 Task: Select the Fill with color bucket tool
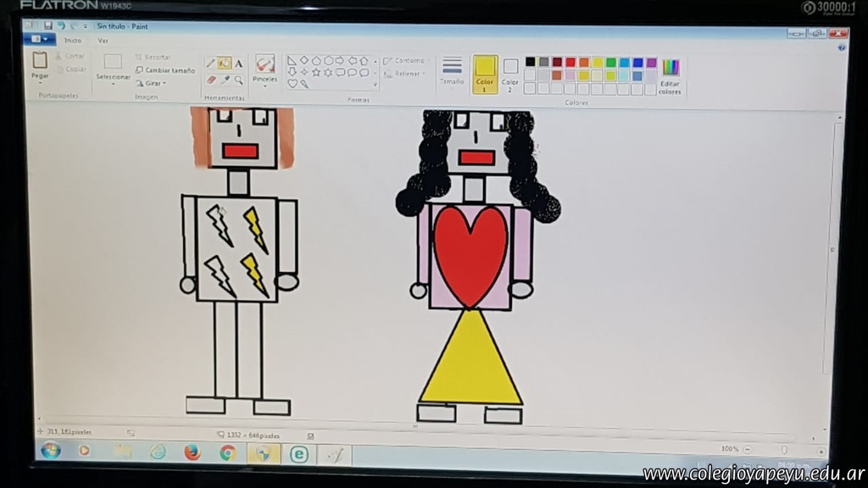(225, 64)
